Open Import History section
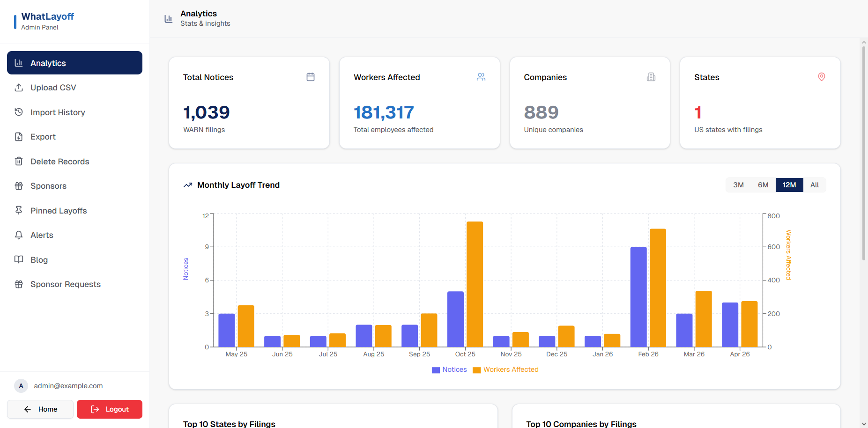The image size is (868, 428). pos(74,112)
